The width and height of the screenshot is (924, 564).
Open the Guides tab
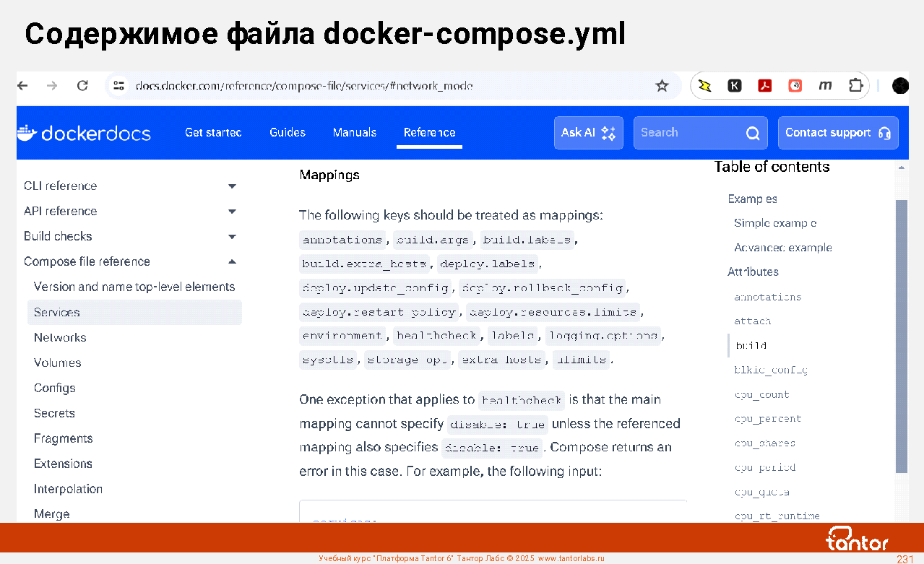coord(288,133)
